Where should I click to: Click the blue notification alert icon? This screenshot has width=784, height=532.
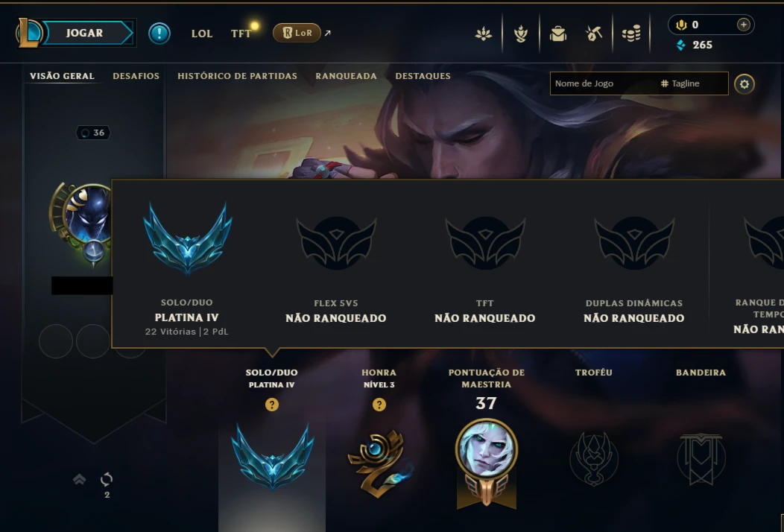click(x=159, y=34)
